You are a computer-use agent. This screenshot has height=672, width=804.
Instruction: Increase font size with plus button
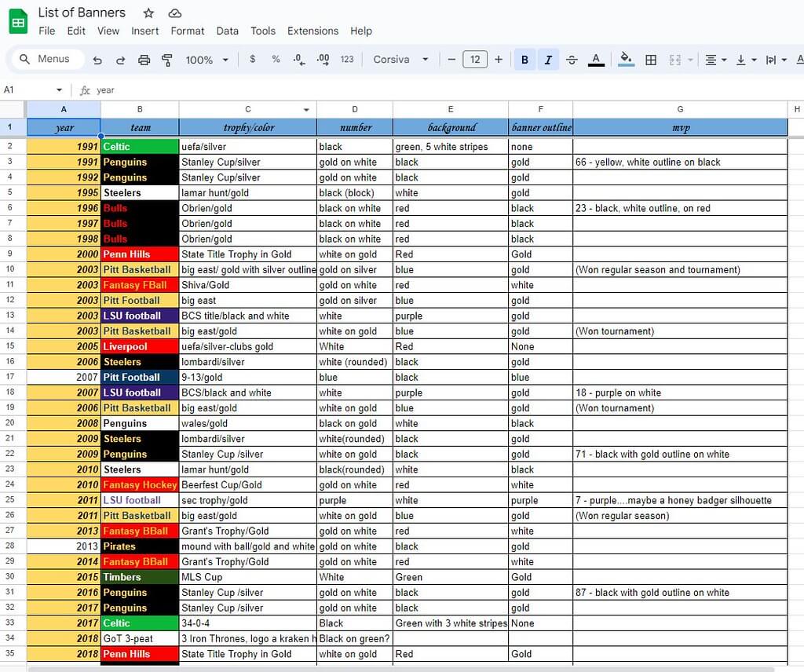pyautogui.click(x=499, y=60)
